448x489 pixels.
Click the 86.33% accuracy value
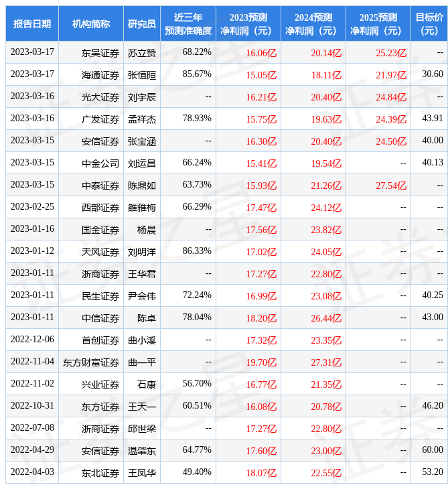coord(197,251)
